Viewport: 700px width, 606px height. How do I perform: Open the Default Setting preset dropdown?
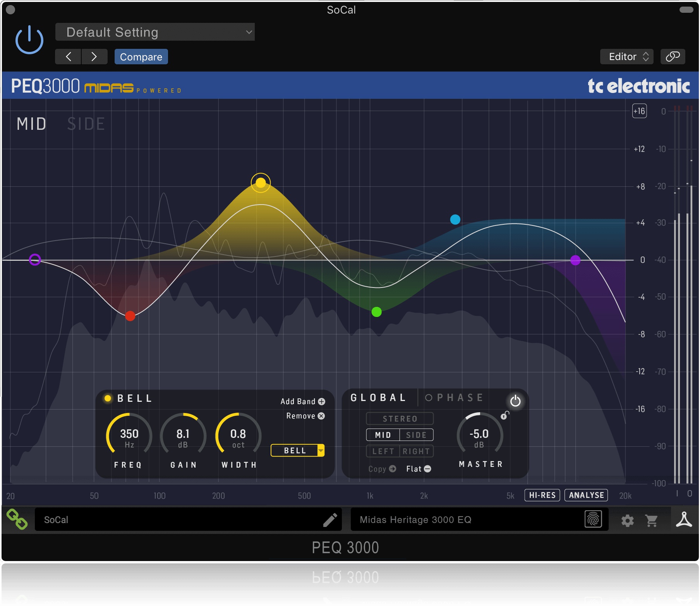(155, 32)
